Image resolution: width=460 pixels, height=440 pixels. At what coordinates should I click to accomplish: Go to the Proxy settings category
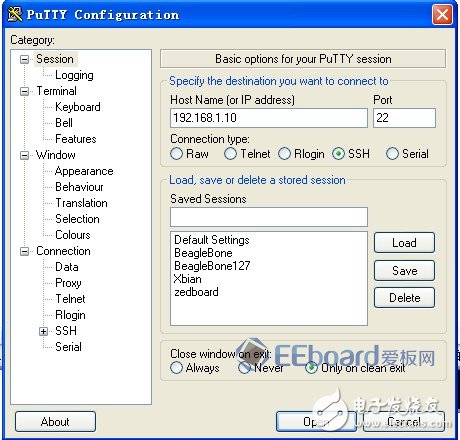tap(68, 283)
